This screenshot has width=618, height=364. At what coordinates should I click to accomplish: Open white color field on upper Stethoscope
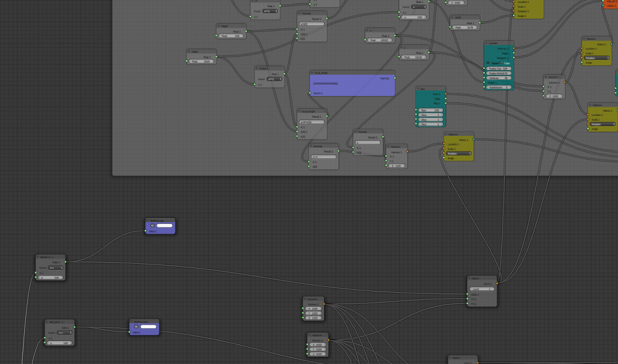(165, 226)
